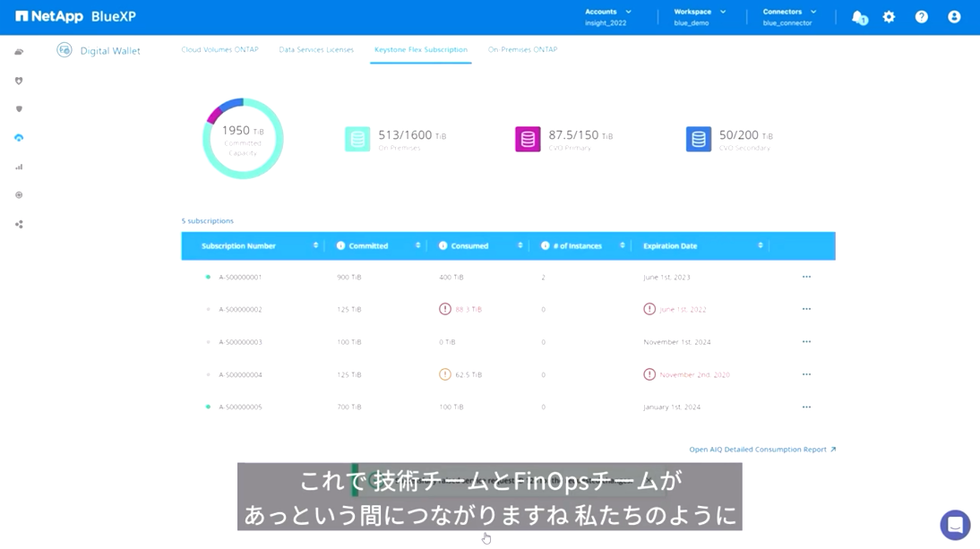The height and width of the screenshot is (549, 980).
Task: Click the overdue June 1st, 2022 date
Action: click(x=683, y=310)
